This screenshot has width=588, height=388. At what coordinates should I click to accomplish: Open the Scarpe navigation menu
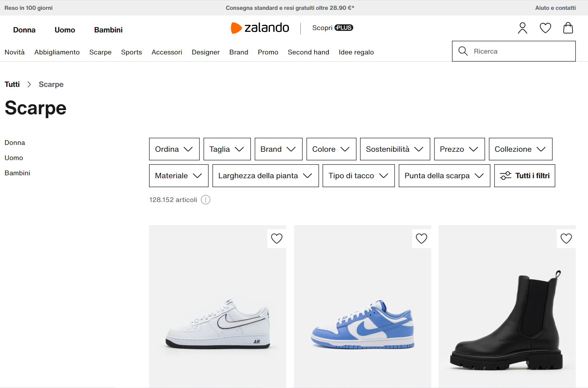click(x=100, y=52)
